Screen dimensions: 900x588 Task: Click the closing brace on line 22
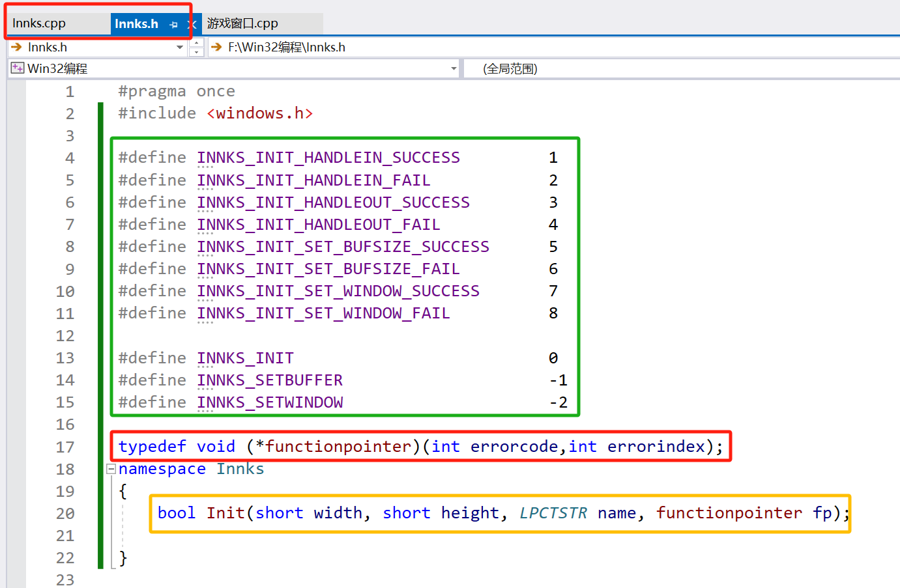coord(123,558)
